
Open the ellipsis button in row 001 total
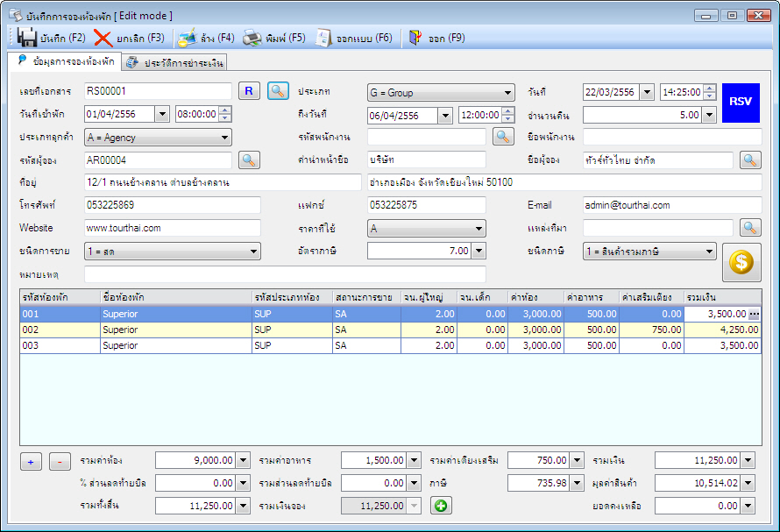tap(754, 314)
